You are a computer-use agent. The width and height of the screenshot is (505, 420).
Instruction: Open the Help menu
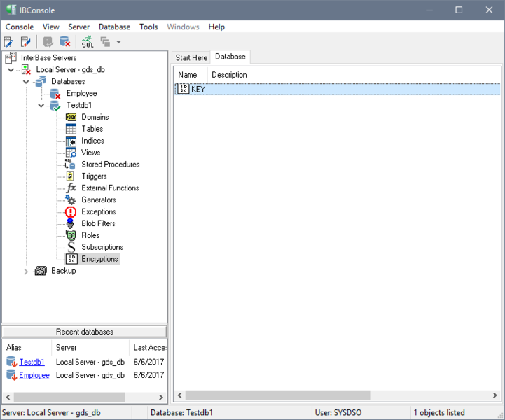pyautogui.click(x=216, y=27)
